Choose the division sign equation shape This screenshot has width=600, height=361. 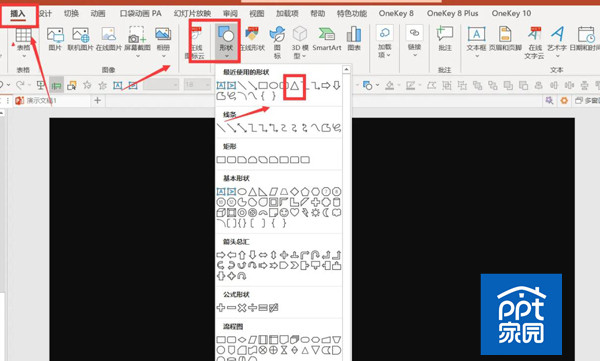tap(252, 307)
